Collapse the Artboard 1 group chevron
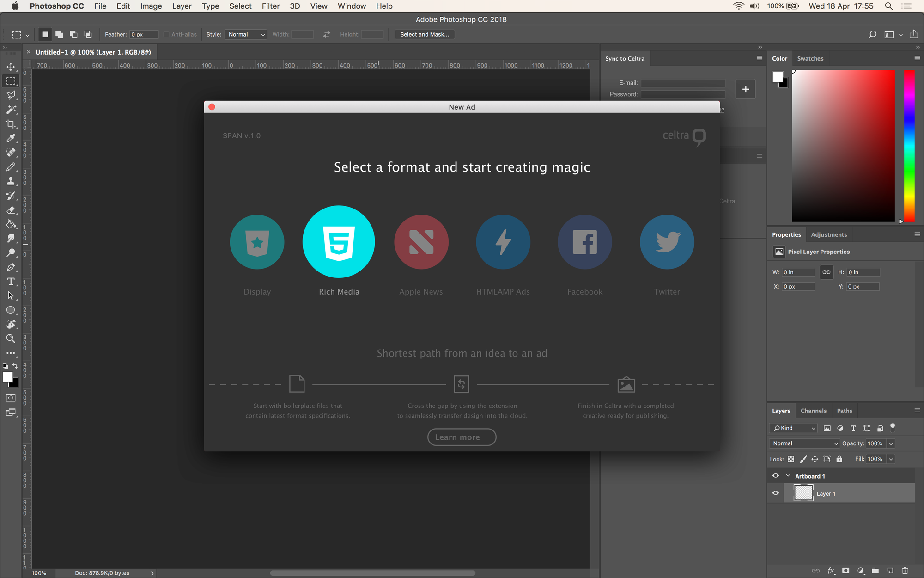 coord(788,476)
